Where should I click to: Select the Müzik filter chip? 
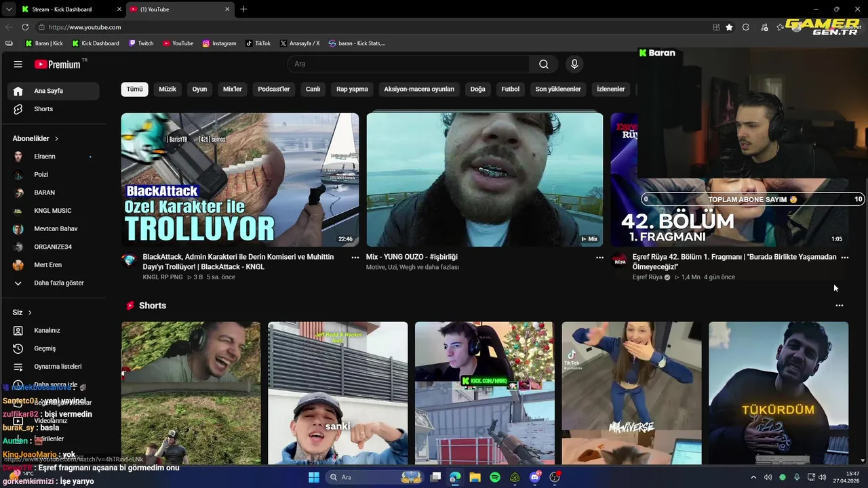[x=167, y=89]
